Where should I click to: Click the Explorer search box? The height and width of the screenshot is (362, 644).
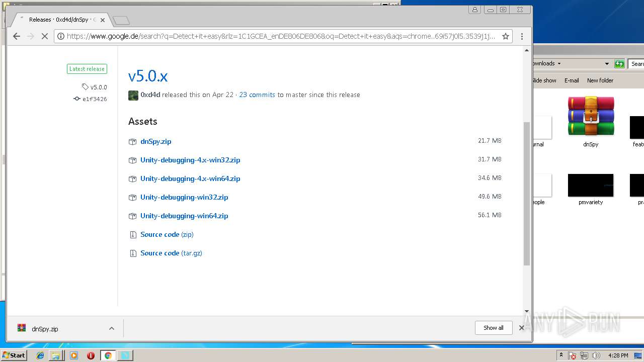tap(636, 64)
